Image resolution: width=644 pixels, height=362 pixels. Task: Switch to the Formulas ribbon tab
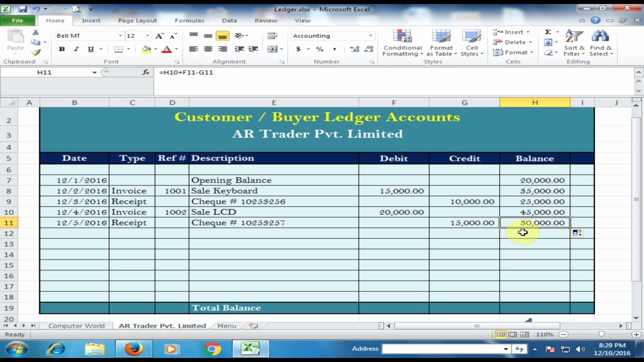pos(189,21)
